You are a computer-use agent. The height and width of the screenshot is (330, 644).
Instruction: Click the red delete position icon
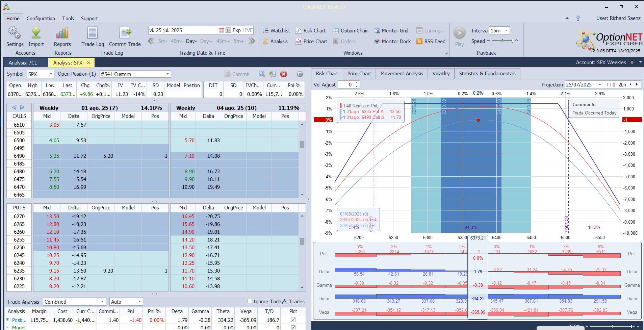click(x=284, y=74)
